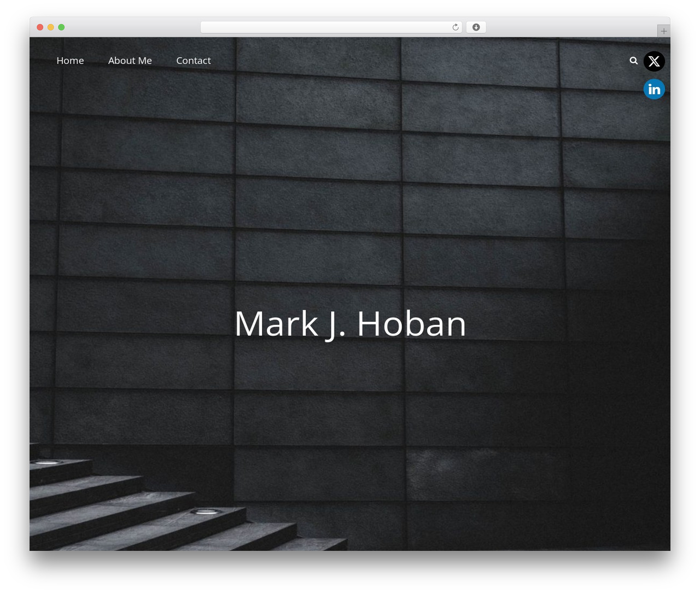700x593 pixels.
Task: Maximize the window with the green button
Action: point(61,27)
